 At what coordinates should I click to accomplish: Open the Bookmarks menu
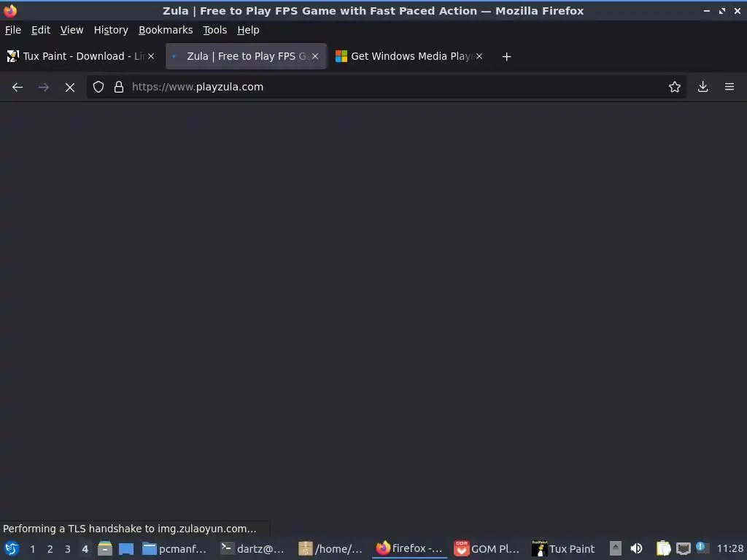[x=166, y=30]
